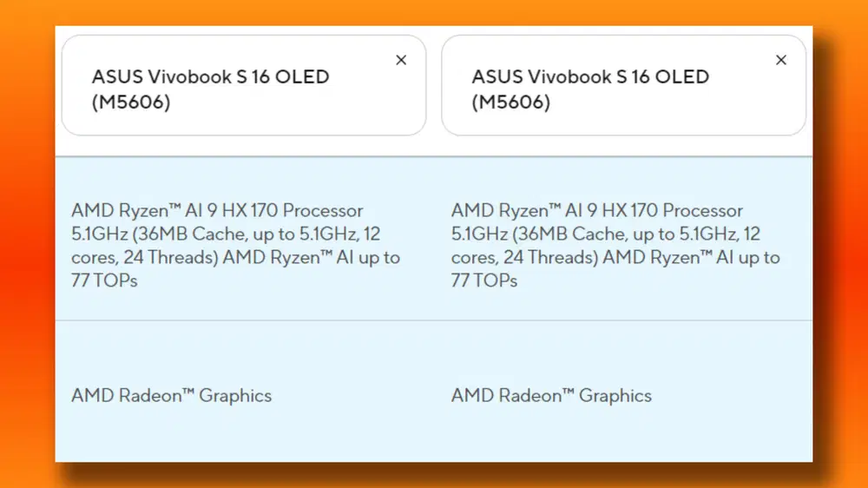Click left column's 36MB Cache spec line
868x488 pixels.
coord(226,234)
